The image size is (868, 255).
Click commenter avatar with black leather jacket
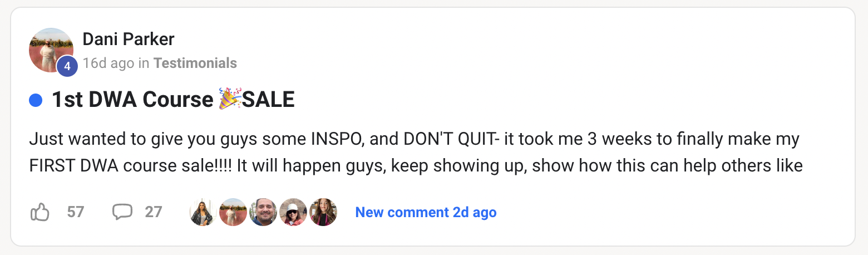[203, 212]
